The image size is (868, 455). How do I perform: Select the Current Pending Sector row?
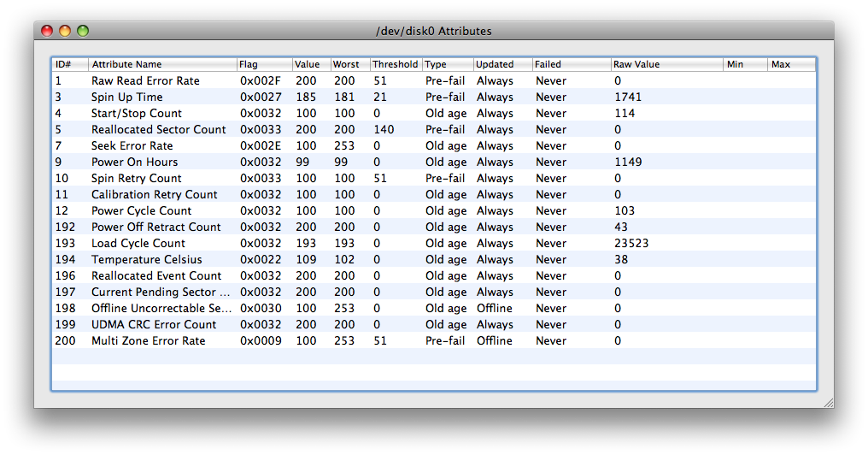point(434,292)
